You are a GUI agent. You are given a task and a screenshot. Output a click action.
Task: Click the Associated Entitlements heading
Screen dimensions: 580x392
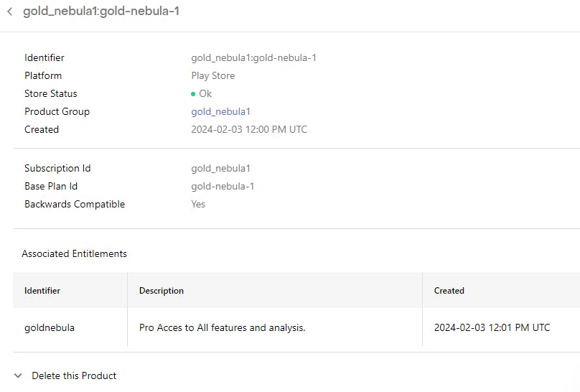pos(74,253)
